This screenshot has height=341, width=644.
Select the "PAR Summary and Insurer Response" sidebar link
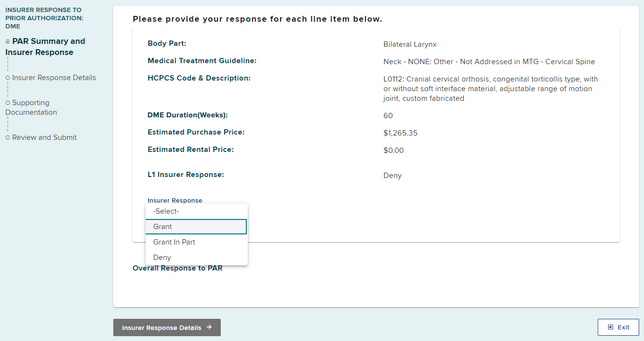[x=45, y=46]
